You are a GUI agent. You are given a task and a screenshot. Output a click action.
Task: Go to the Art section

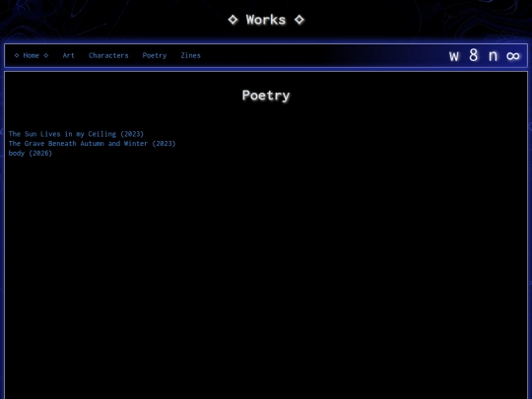pyautogui.click(x=69, y=55)
